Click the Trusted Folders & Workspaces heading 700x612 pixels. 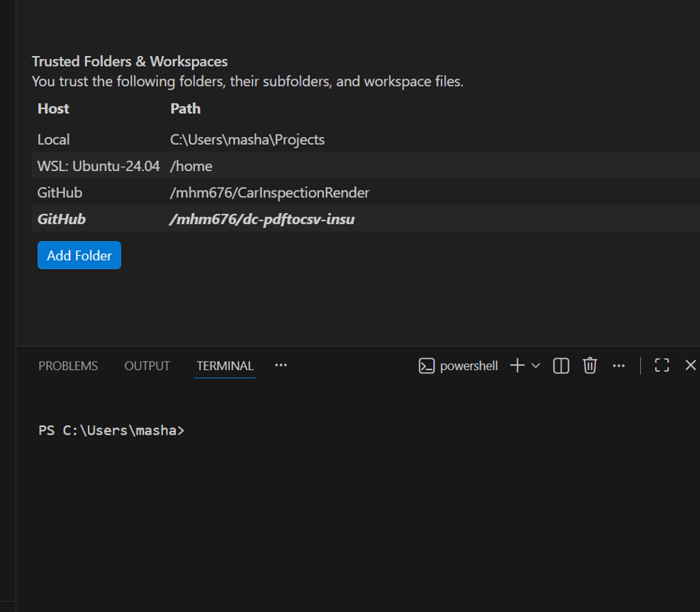[130, 61]
